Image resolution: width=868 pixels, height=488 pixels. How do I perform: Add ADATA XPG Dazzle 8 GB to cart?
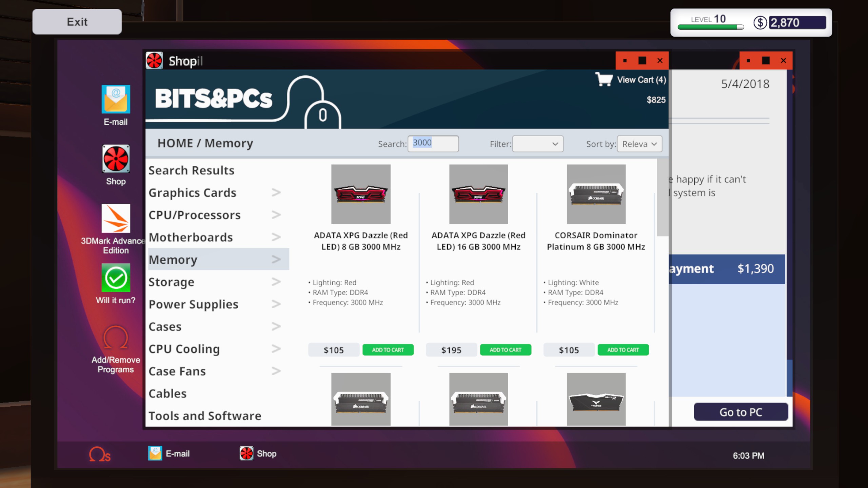[x=388, y=350]
